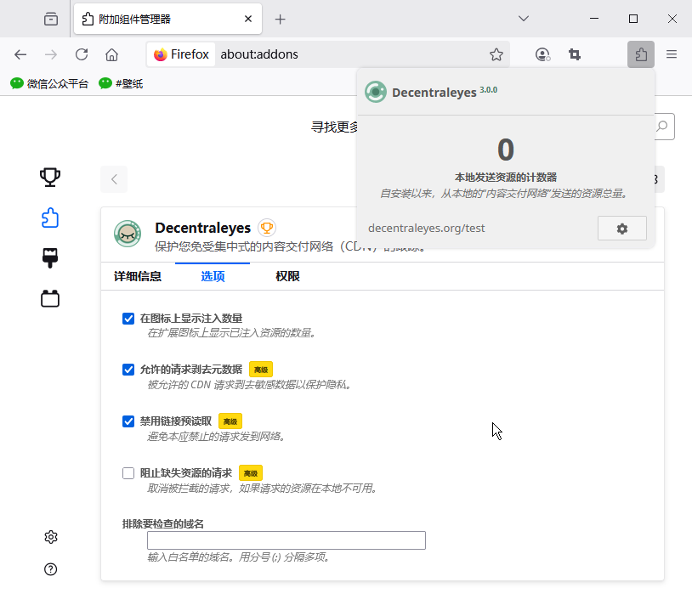Enable 阻止缺失资源的请求

128,473
